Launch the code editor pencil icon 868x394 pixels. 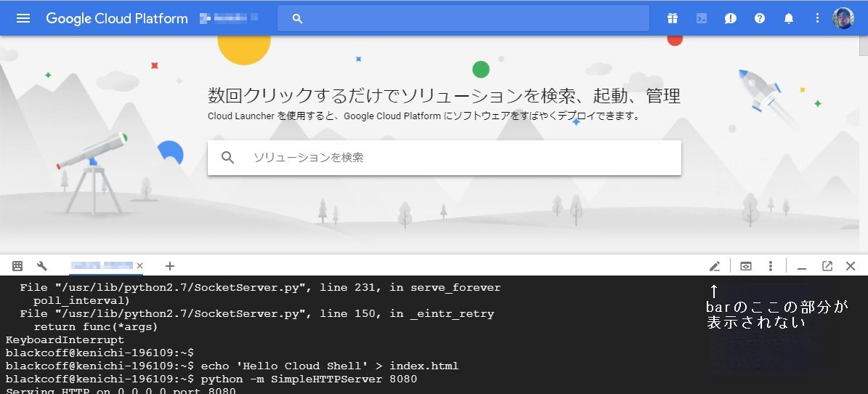point(715,266)
